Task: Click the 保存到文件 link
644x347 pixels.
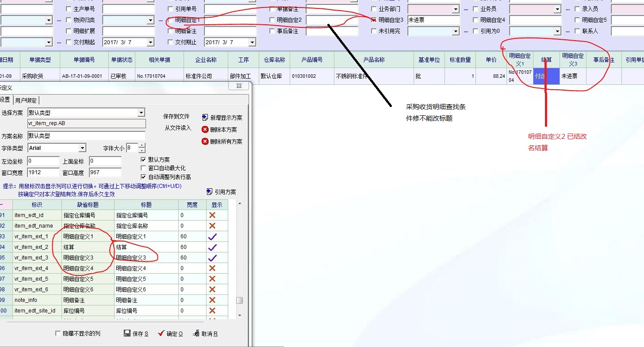Action: [176, 116]
